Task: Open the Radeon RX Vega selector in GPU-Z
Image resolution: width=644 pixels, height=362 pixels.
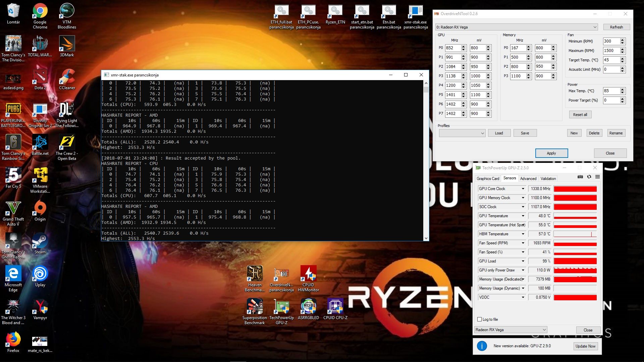Action: click(x=511, y=330)
